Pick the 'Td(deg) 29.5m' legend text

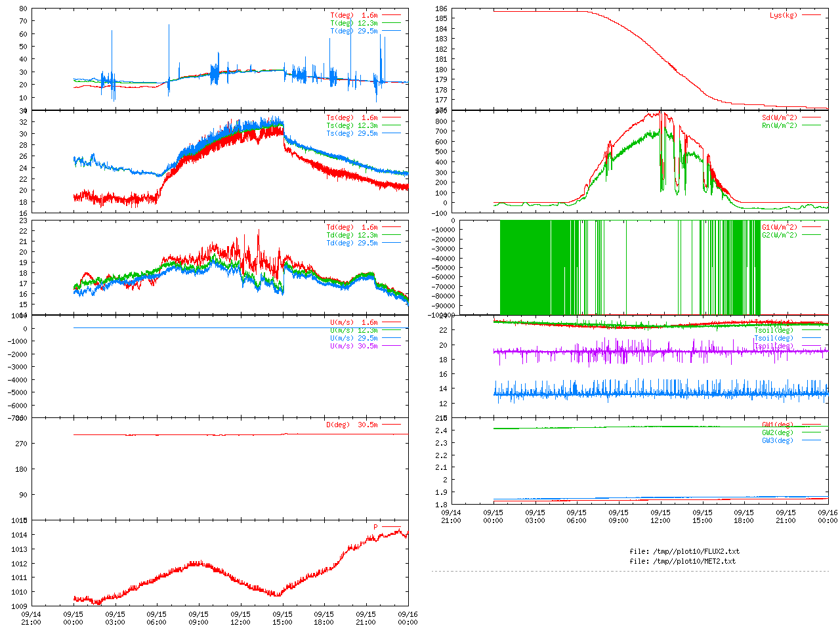point(352,243)
